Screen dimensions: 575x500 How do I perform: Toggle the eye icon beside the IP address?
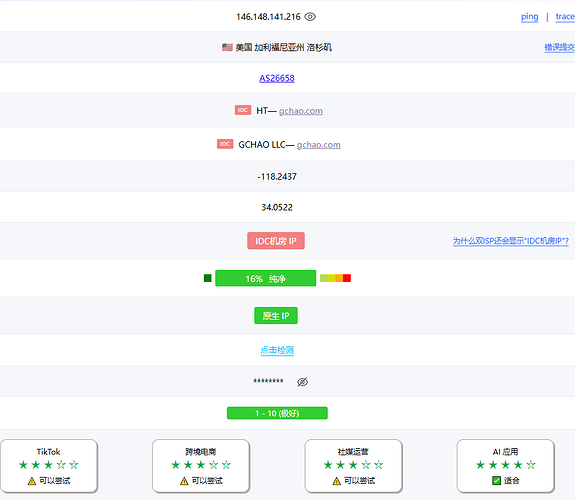coord(310,17)
